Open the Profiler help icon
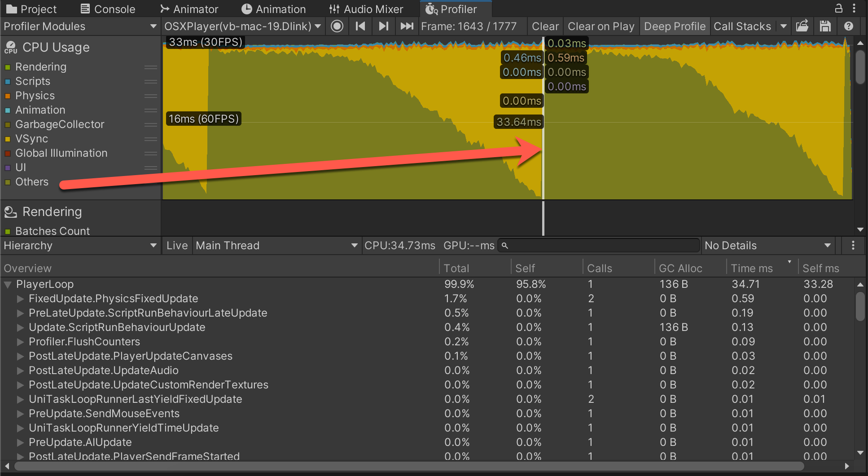The width and height of the screenshot is (868, 476). [848, 26]
